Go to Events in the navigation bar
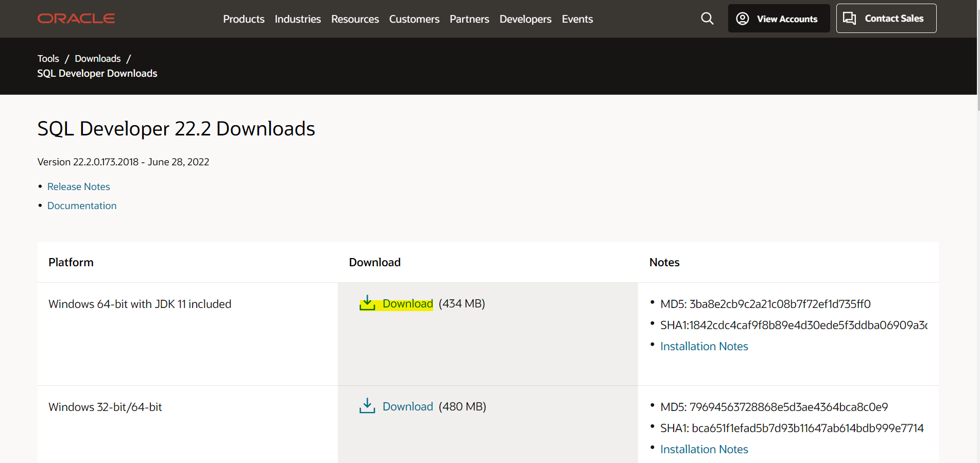The height and width of the screenshot is (463, 980). coord(577,19)
